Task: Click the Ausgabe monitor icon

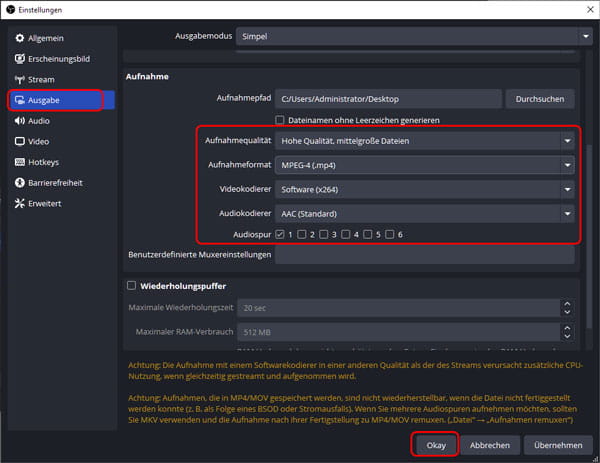Action: 18,100
